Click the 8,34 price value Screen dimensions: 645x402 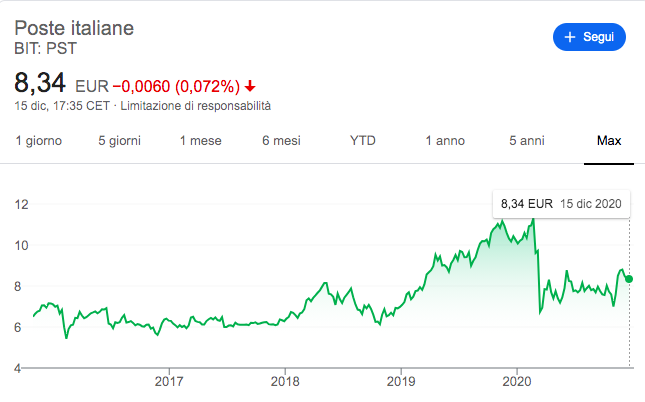click(39, 82)
